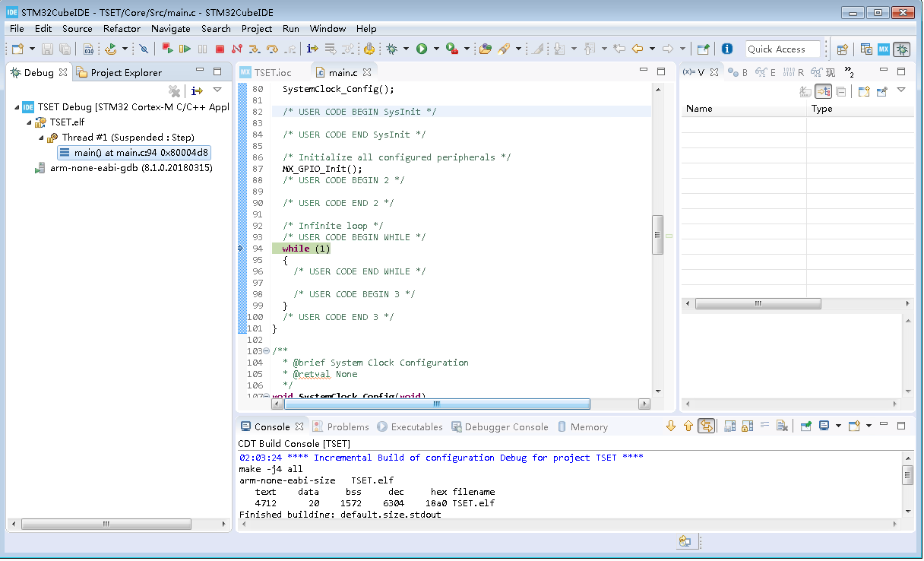
Task: Click the Open Perspective icon
Action: pyautogui.click(x=843, y=49)
